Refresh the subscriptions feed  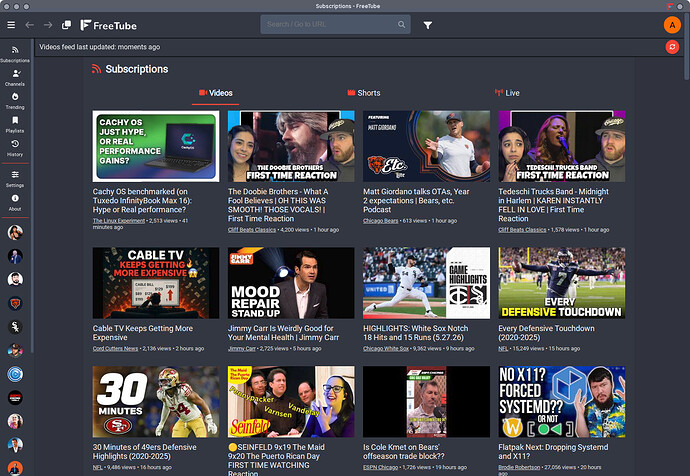point(672,47)
